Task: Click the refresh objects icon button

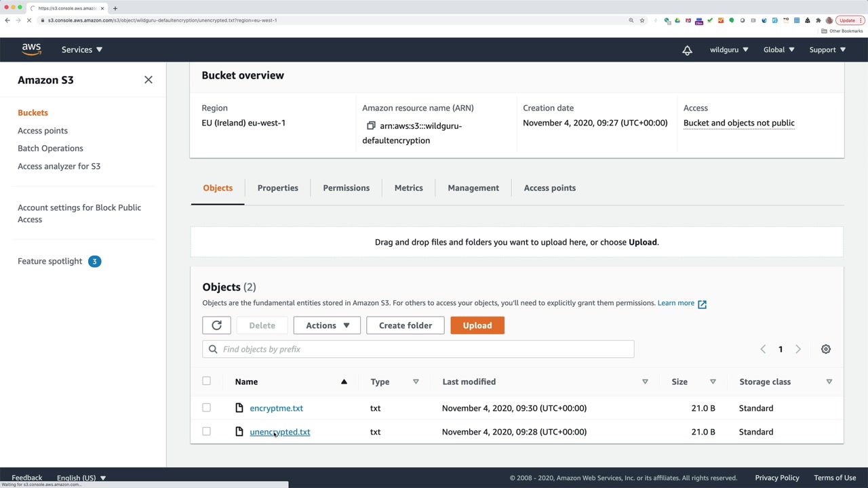Action: point(216,325)
